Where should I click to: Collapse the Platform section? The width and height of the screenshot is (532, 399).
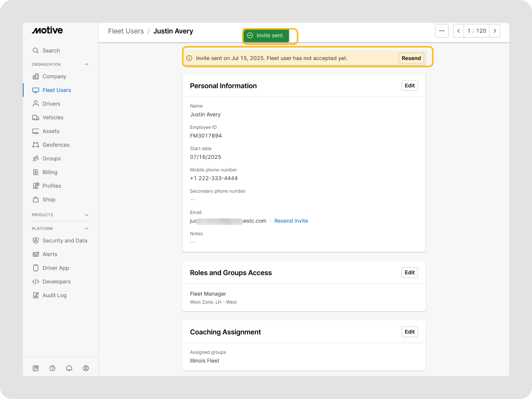pos(87,229)
